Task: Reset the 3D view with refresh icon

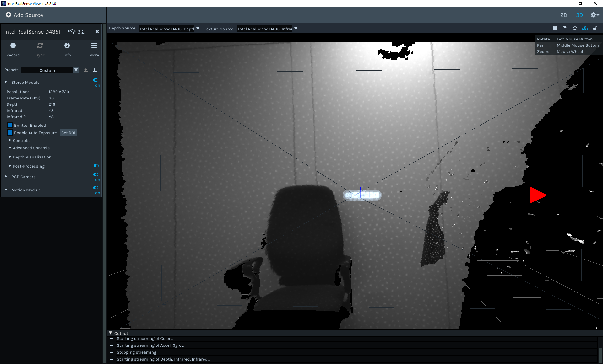Action: (575, 28)
